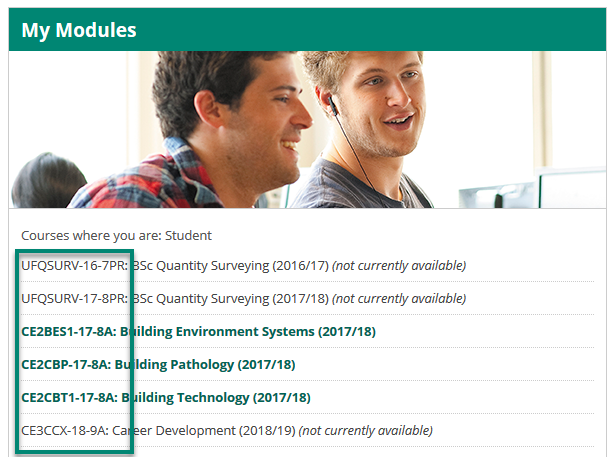The width and height of the screenshot is (616, 457).
Task: Click the My Modules panel header
Action: tap(80, 30)
